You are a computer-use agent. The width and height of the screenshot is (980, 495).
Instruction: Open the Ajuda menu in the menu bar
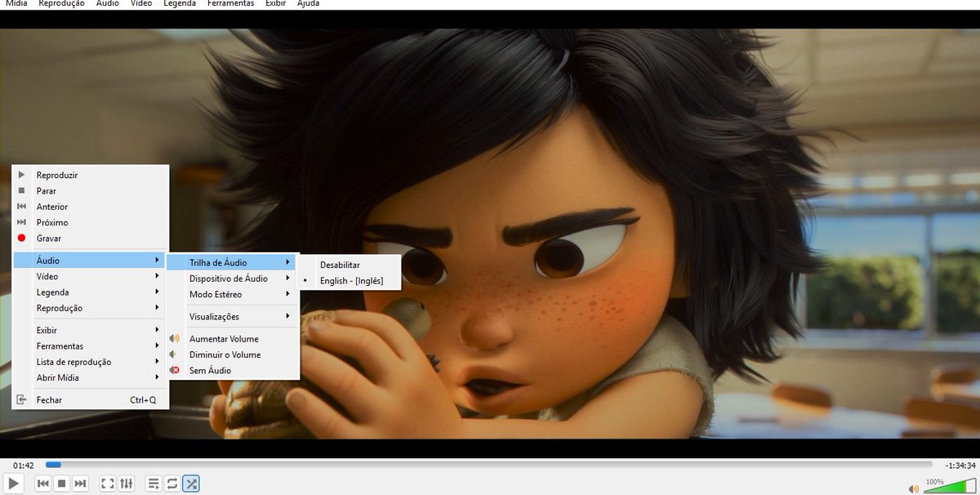pos(308,4)
